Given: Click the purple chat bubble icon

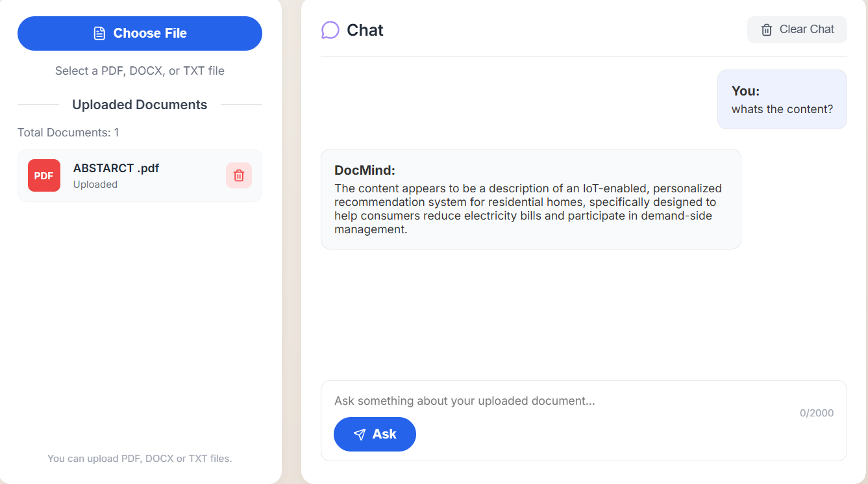Looking at the screenshot, I should coord(330,30).
